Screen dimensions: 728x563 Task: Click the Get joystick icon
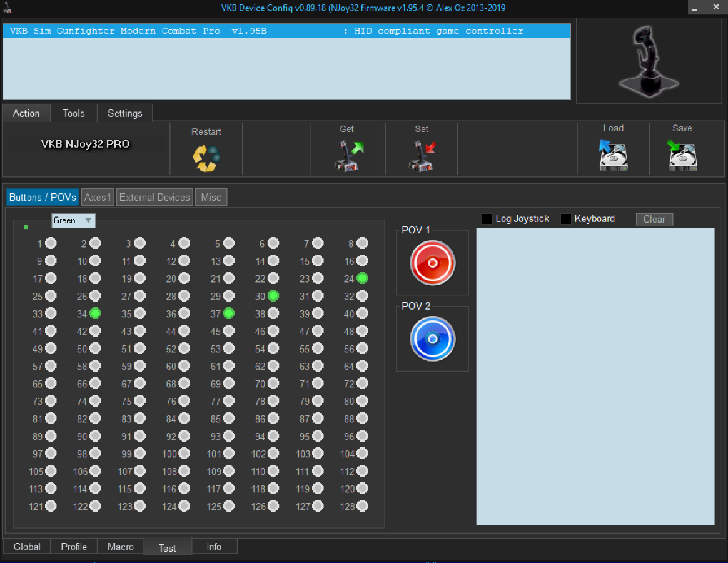click(348, 156)
